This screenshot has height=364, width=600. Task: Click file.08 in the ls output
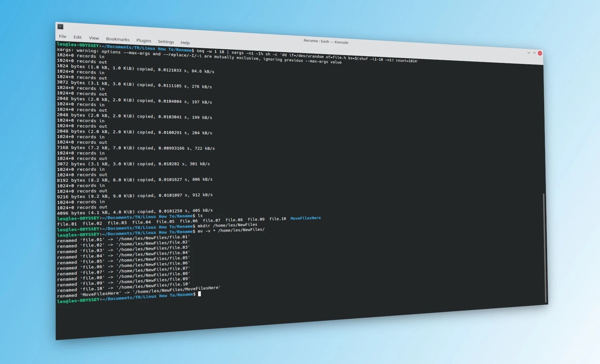tap(234, 220)
